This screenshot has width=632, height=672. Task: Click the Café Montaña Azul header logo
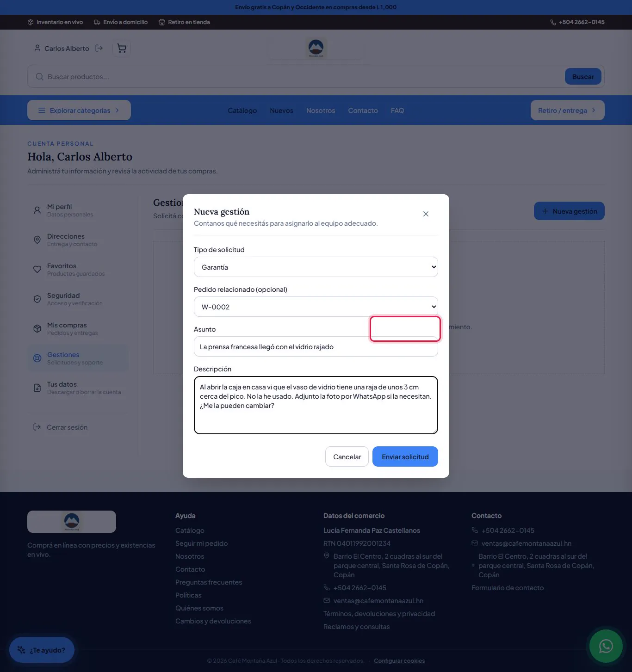click(x=316, y=48)
